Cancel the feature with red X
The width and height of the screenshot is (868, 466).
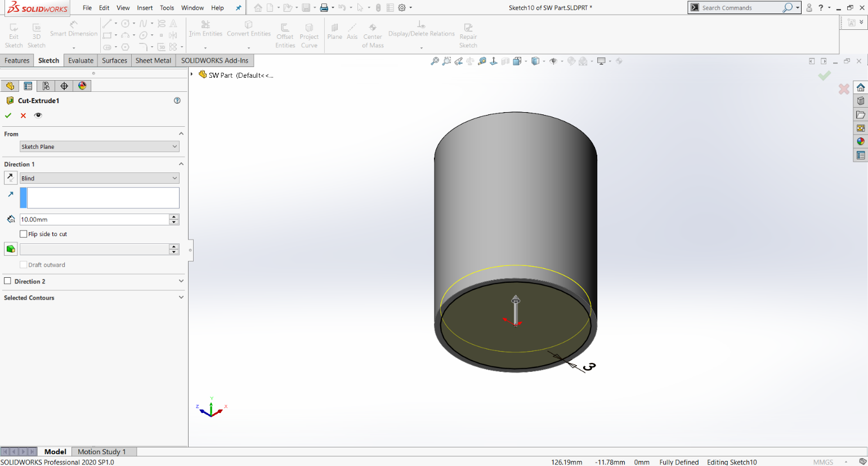pos(23,115)
